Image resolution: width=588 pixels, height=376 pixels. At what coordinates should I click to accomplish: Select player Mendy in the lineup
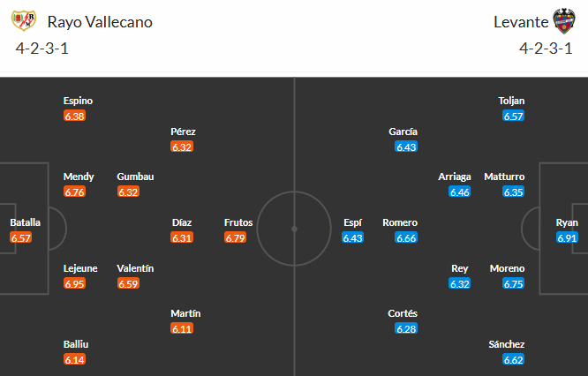79,177
